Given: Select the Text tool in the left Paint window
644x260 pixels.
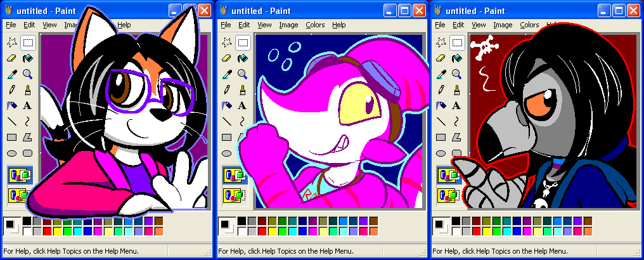Looking at the screenshot, I should 28,105.
